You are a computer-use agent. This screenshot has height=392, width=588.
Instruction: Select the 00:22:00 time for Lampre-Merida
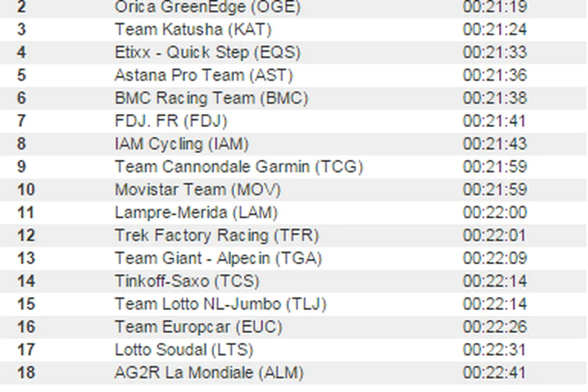pyautogui.click(x=494, y=213)
